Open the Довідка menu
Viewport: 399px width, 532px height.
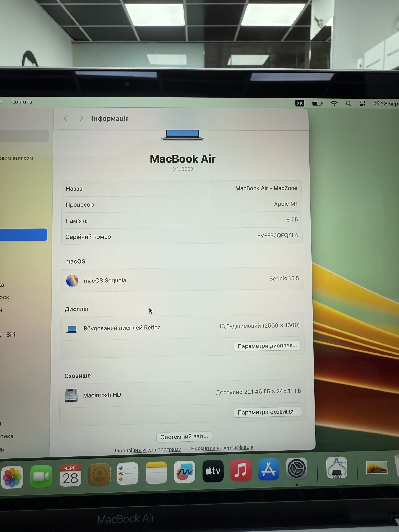click(x=21, y=102)
